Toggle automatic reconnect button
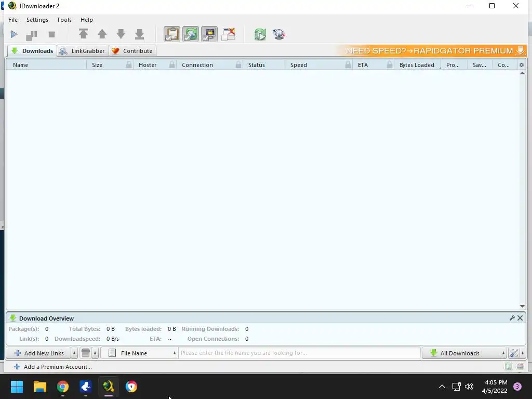Screen dimensions: 532x399 pyautogui.click(x=191, y=34)
